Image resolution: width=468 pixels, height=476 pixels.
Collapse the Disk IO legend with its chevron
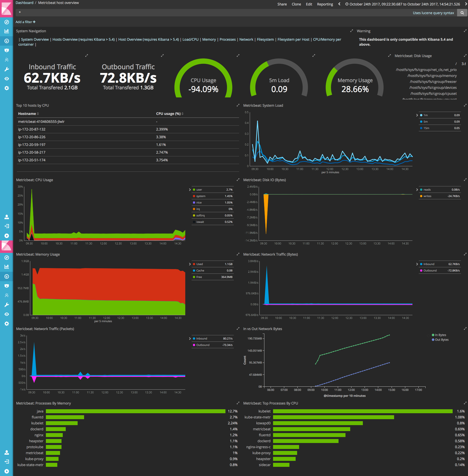(x=417, y=190)
